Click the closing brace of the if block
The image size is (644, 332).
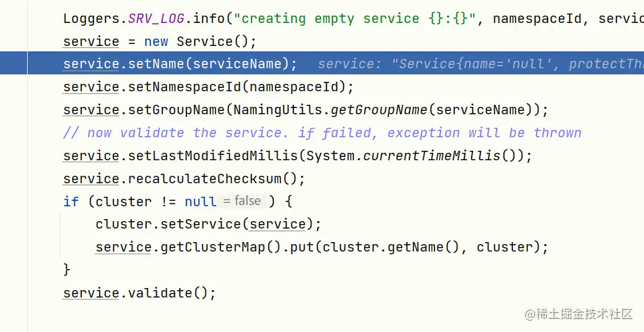pyautogui.click(x=66, y=270)
